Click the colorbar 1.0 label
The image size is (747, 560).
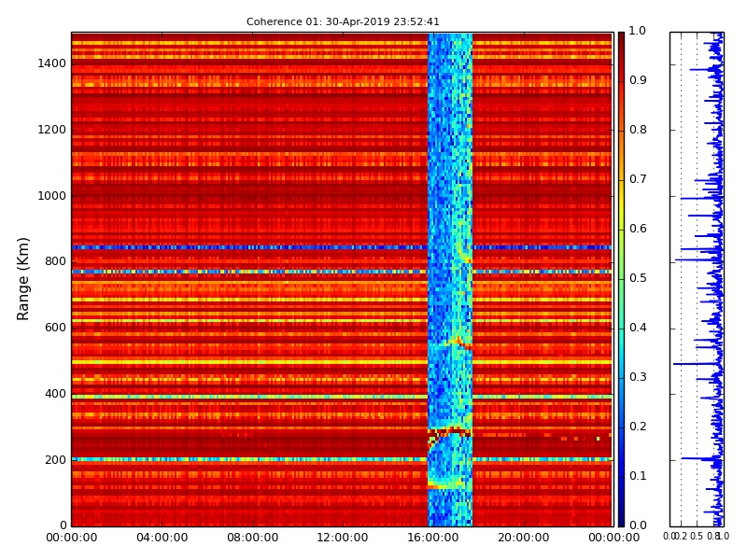pos(638,31)
